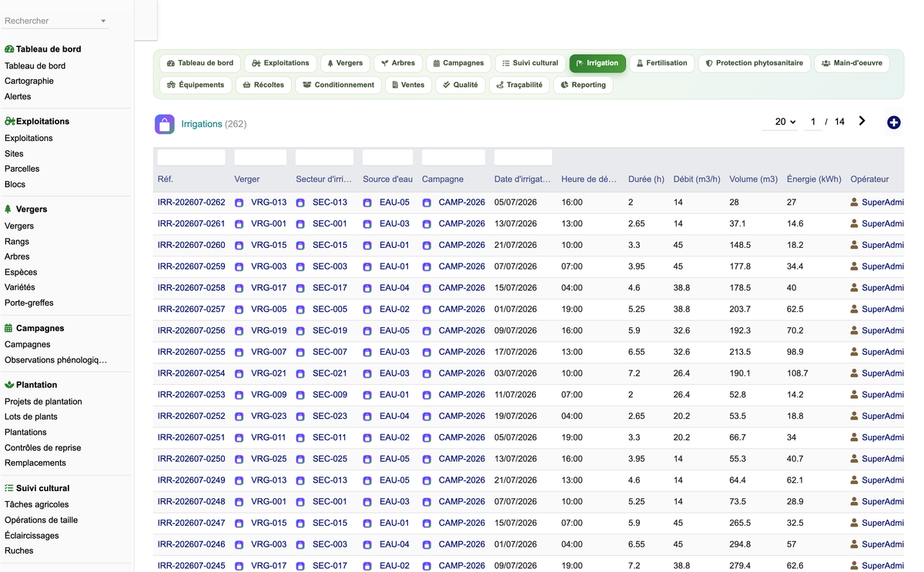Open irrigation record IRR-202607-0247
The image size is (924, 572).
(192, 523)
